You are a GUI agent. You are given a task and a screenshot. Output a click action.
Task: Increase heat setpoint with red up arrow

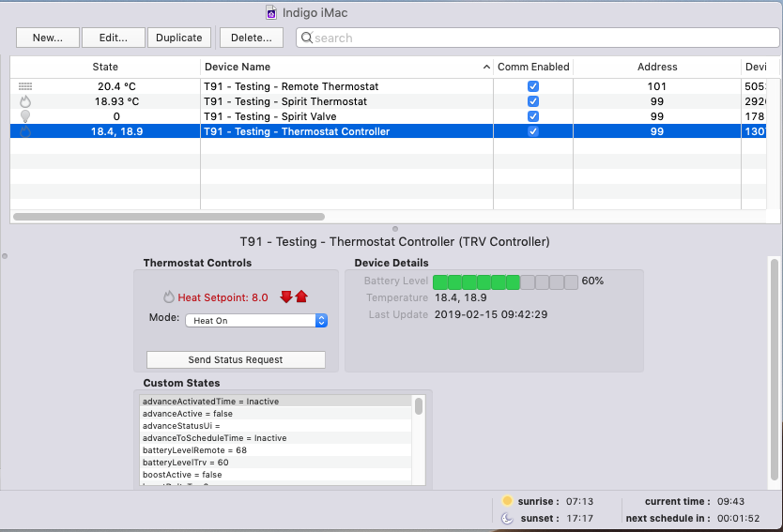(x=301, y=296)
